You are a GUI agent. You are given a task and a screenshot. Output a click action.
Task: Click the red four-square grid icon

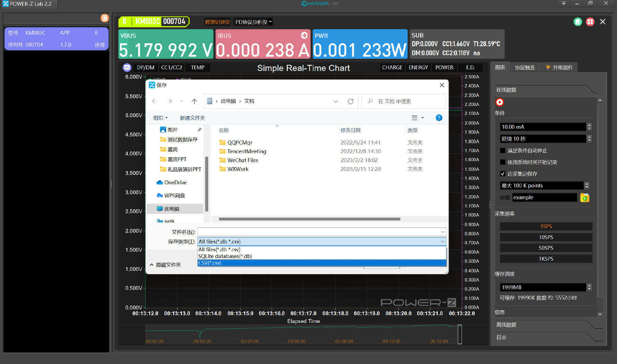click(590, 22)
